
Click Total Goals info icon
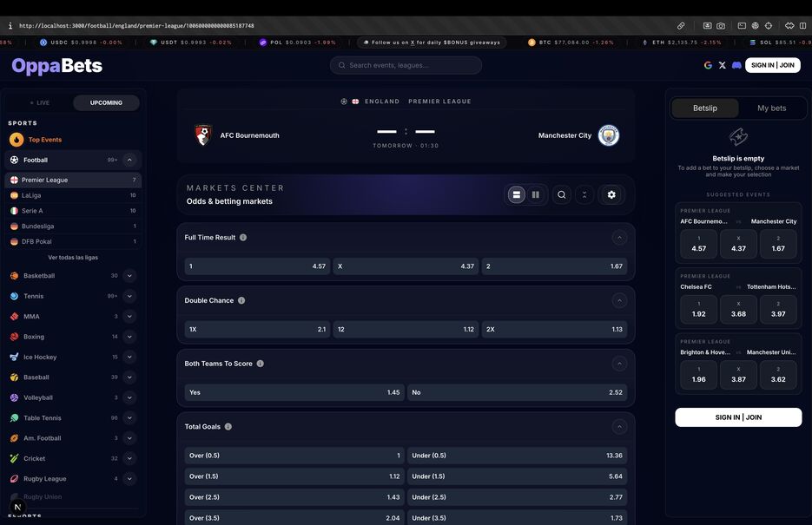(228, 427)
